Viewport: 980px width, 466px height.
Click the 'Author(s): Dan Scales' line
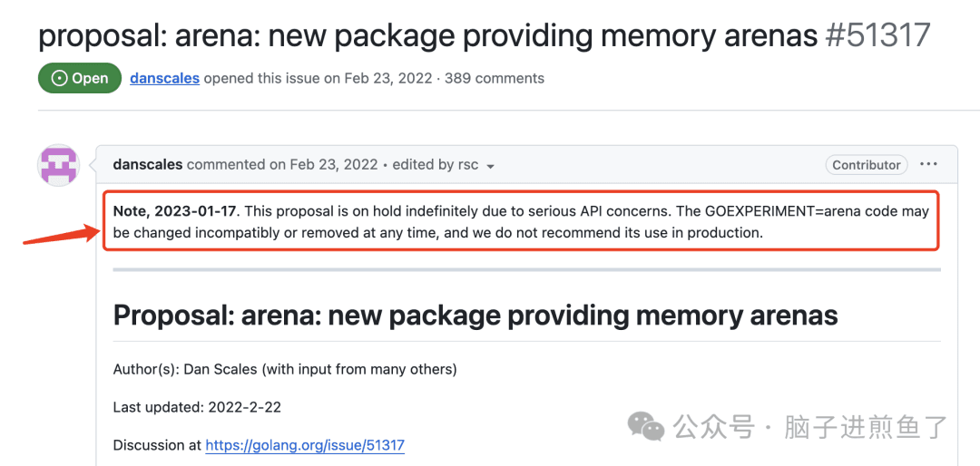click(285, 370)
